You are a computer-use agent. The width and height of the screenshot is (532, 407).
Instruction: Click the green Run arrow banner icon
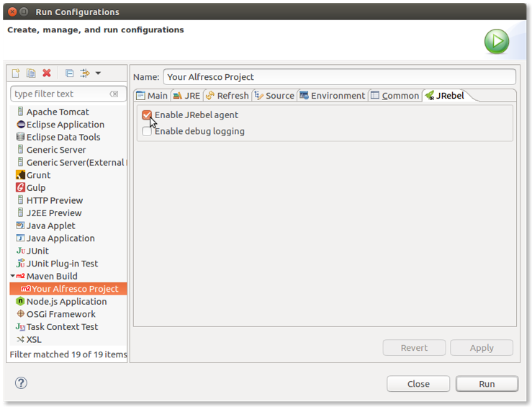coord(496,42)
